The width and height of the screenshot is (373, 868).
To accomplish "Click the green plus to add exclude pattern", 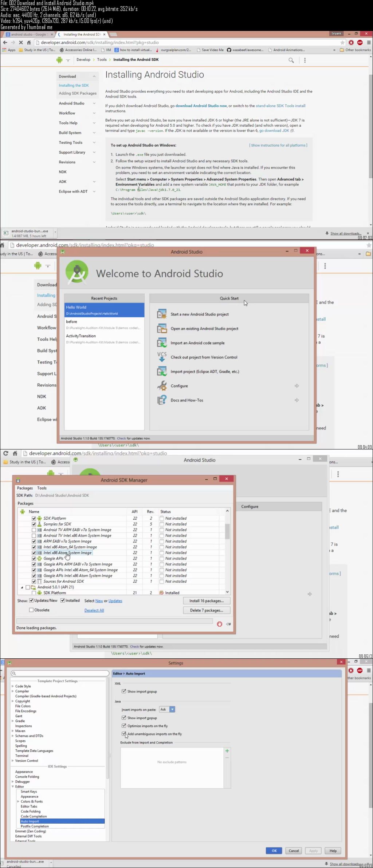I will pyautogui.click(x=227, y=751).
